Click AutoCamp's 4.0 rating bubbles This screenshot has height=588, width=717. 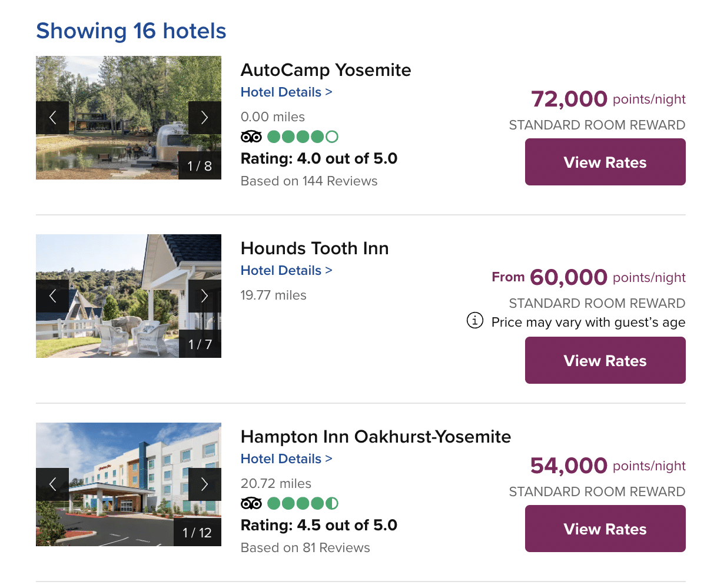(x=303, y=137)
